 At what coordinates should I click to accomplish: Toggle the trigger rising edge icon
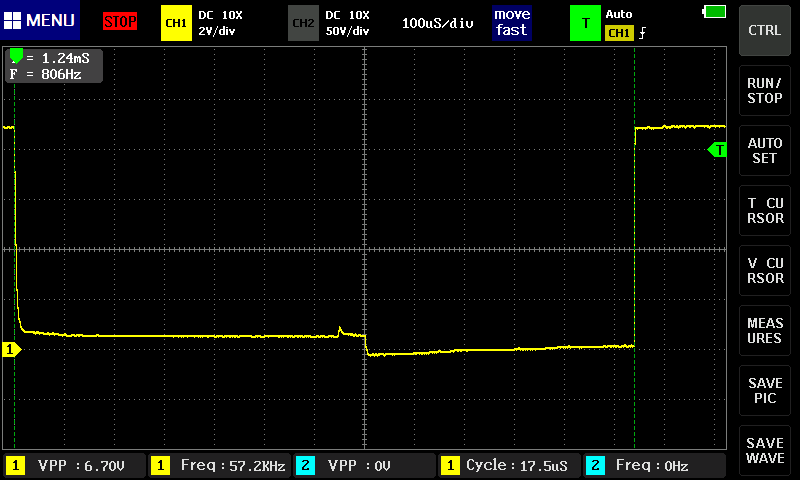(x=642, y=33)
